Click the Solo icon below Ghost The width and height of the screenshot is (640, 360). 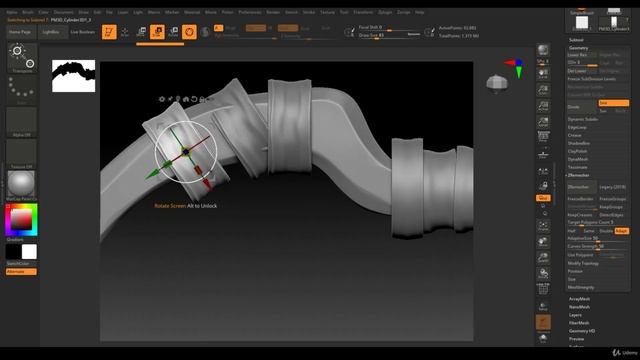(x=543, y=338)
